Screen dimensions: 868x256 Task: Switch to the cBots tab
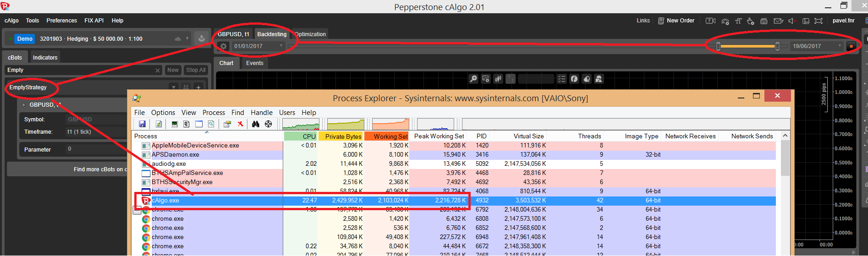15,58
